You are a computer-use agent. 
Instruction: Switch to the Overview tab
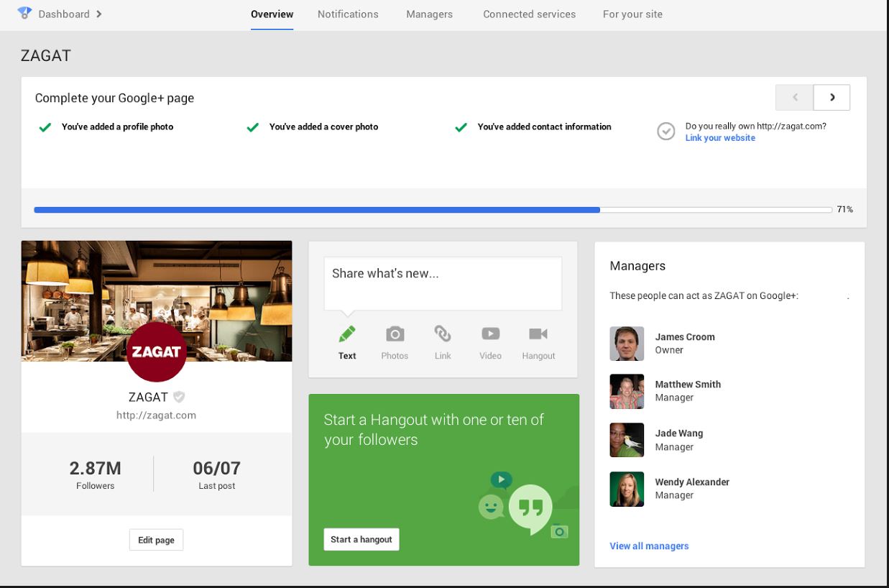point(272,14)
